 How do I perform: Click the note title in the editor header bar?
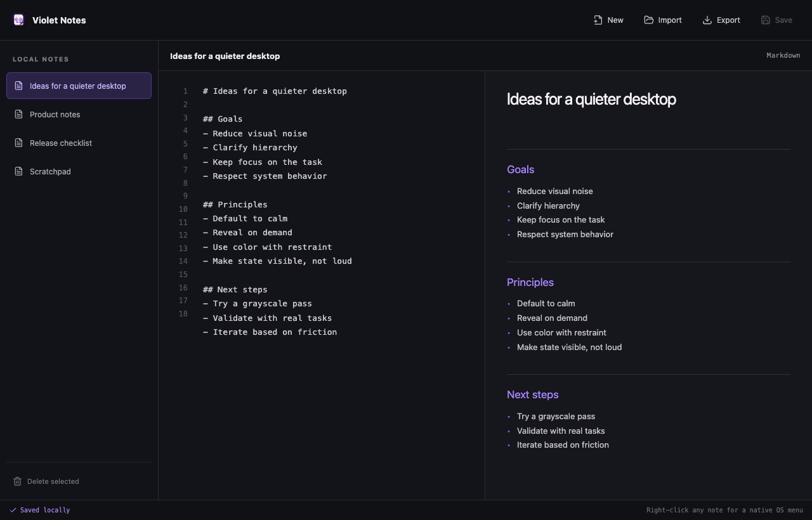(x=225, y=56)
